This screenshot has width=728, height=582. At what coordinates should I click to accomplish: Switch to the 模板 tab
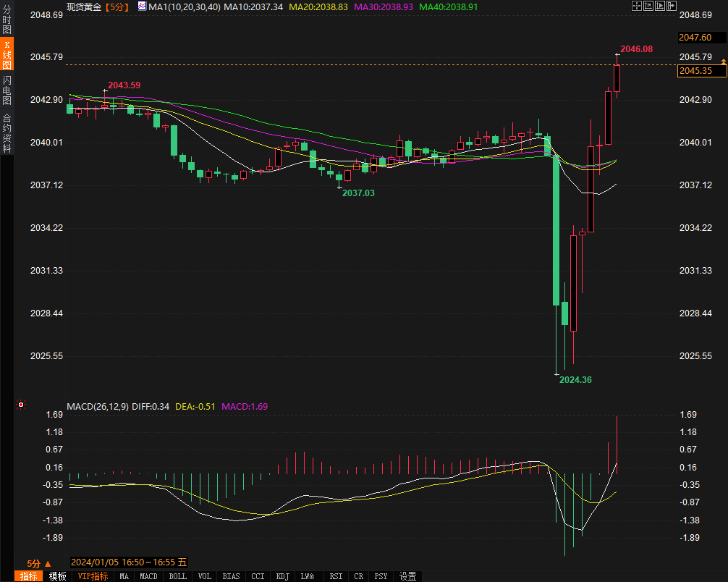click(x=57, y=576)
